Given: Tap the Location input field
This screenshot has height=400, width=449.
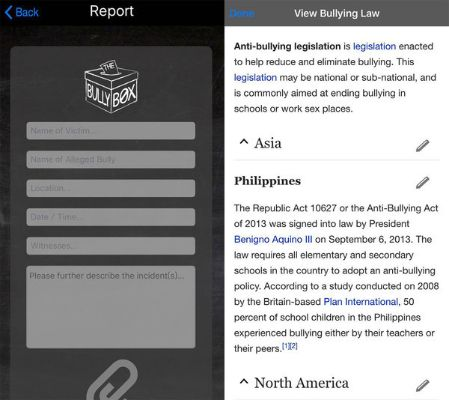Looking at the screenshot, I should coord(111,188).
